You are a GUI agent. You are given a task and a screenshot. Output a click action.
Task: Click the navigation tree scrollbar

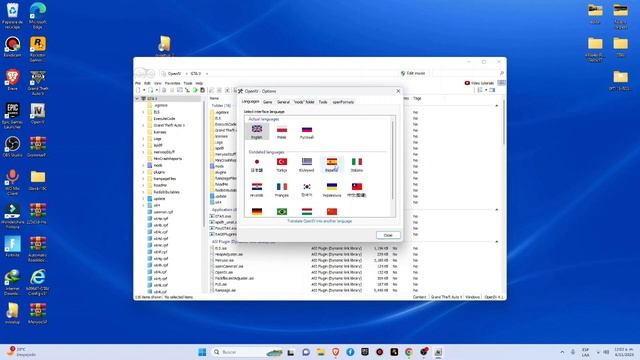204,163
